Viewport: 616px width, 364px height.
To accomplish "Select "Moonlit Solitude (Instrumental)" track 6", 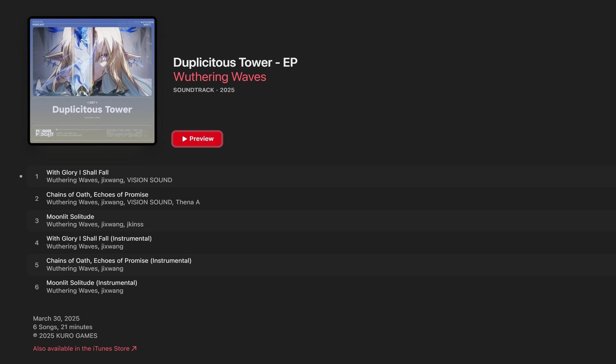I will (x=321, y=287).
